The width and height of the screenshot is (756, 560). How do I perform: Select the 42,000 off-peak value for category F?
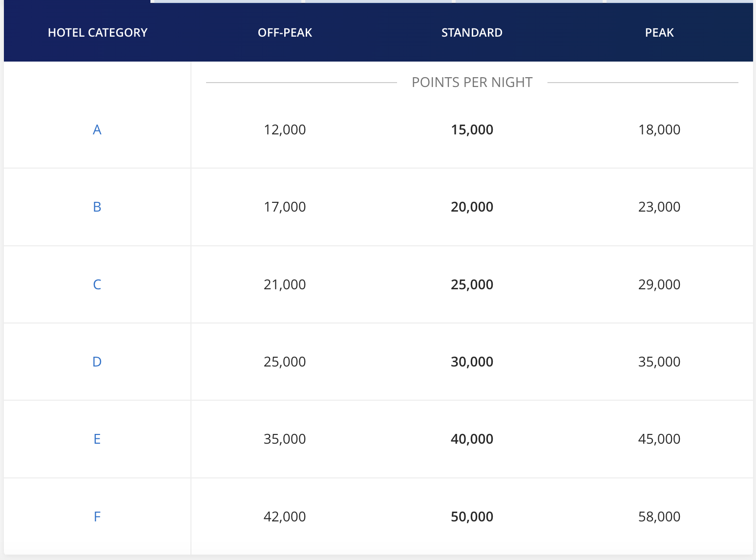[x=285, y=517]
